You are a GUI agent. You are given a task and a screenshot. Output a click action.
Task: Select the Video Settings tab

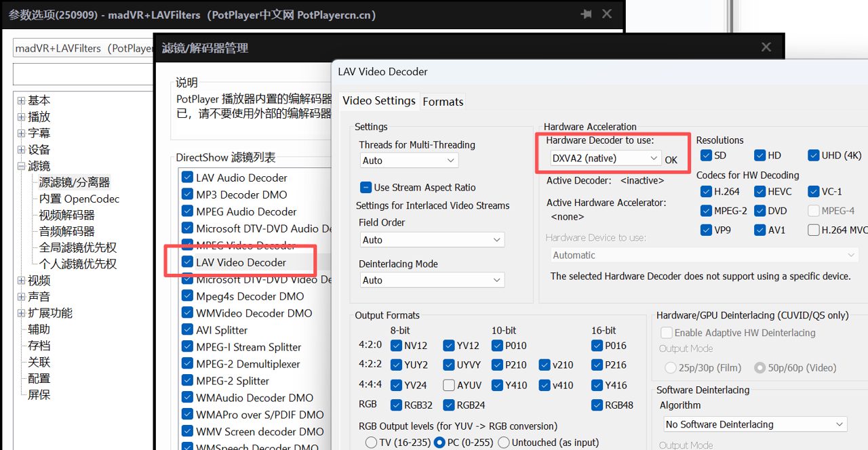[x=379, y=100]
